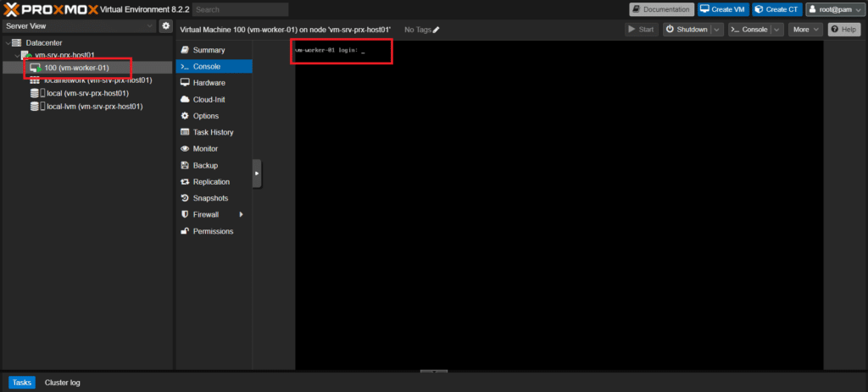This screenshot has width=868, height=392.
Task: Click the Shutdown button
Action: (x=687, y=30)
